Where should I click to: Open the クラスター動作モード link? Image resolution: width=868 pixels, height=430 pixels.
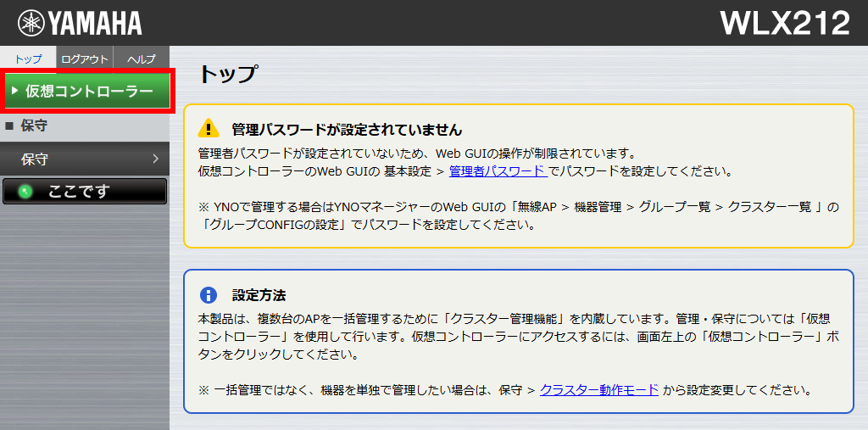tap(598, 390)
